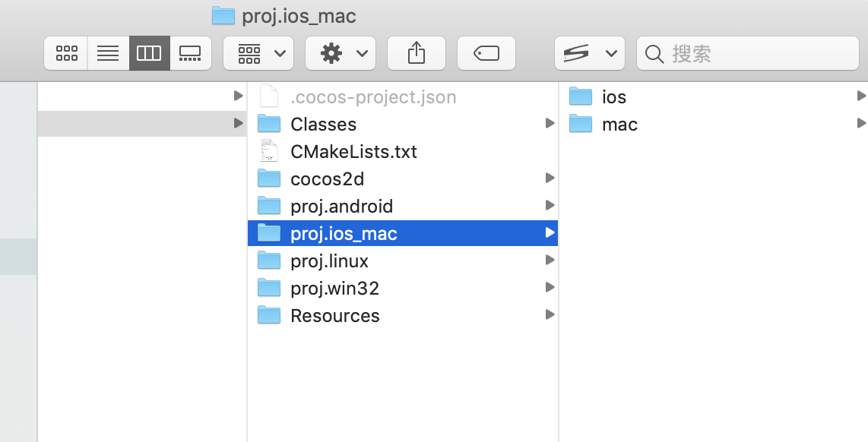Click the proj.win32 folder icon
The height and width of the screenshot is (442, 868).
tap(269, 288)
